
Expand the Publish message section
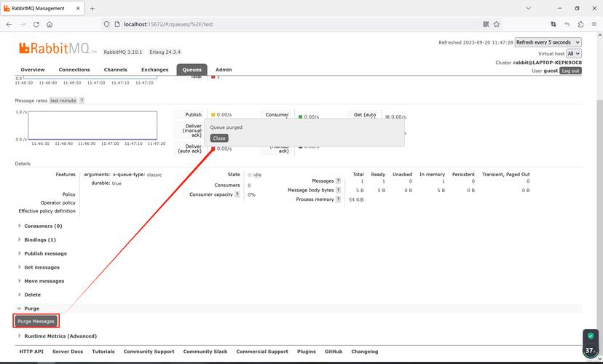45,253
